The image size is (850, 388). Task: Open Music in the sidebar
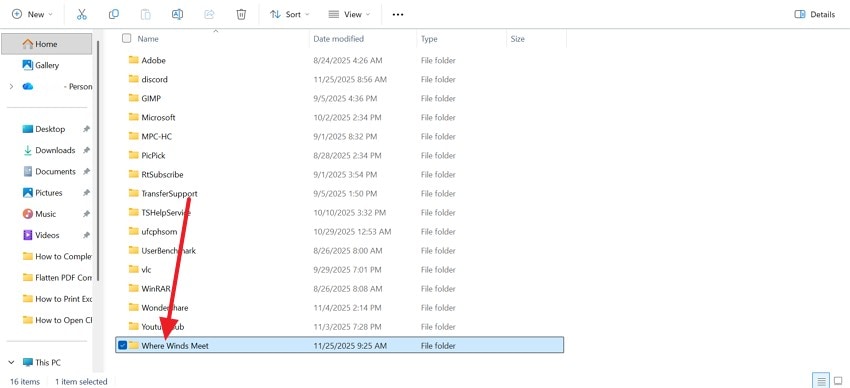[x=46, y=214]
